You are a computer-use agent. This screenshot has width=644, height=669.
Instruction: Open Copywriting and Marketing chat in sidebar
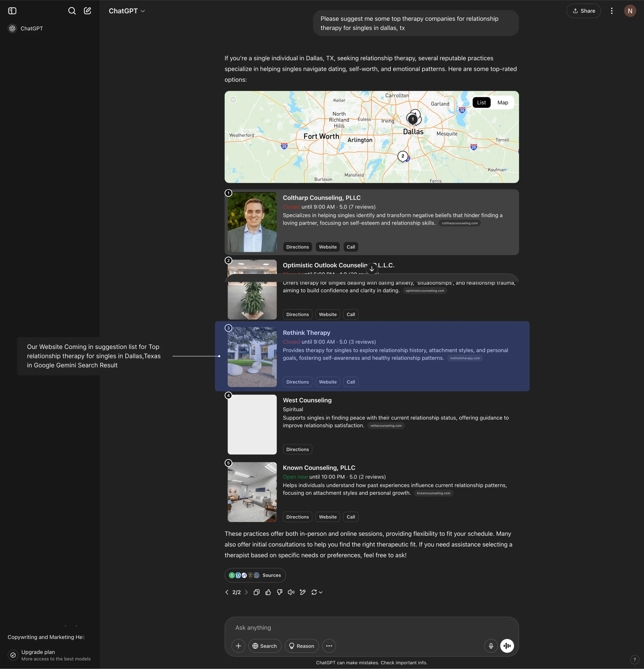[x=46, y=637]
